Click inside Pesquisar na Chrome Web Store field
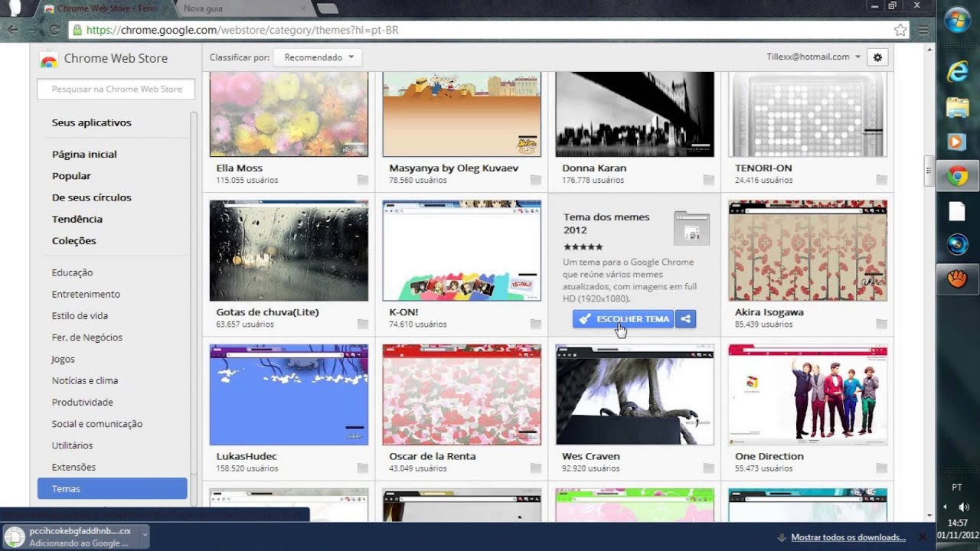 116,89
